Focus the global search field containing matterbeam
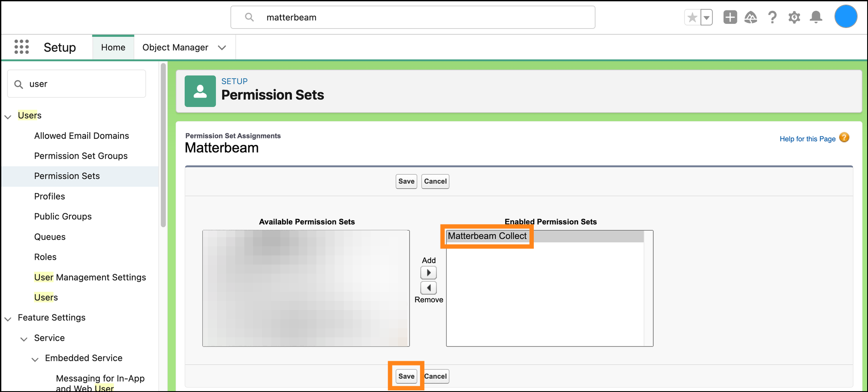This screenshot has width=868, height=392. pyautogui.click(x=413, y=17)
